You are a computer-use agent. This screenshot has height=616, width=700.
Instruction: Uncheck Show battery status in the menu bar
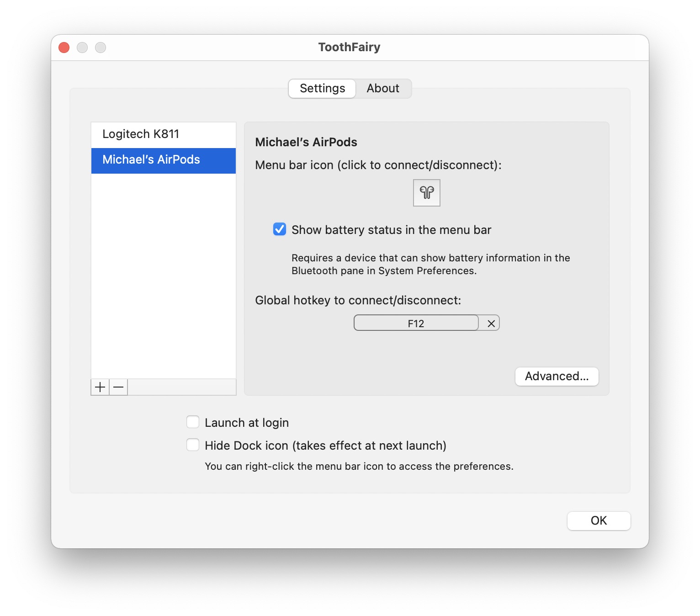tap(280, 229)
